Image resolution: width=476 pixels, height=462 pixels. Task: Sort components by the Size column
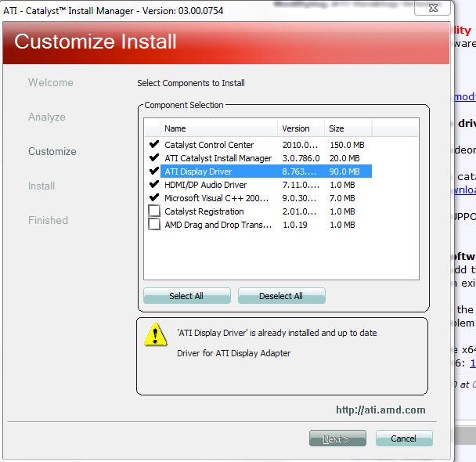click(348, 128)
